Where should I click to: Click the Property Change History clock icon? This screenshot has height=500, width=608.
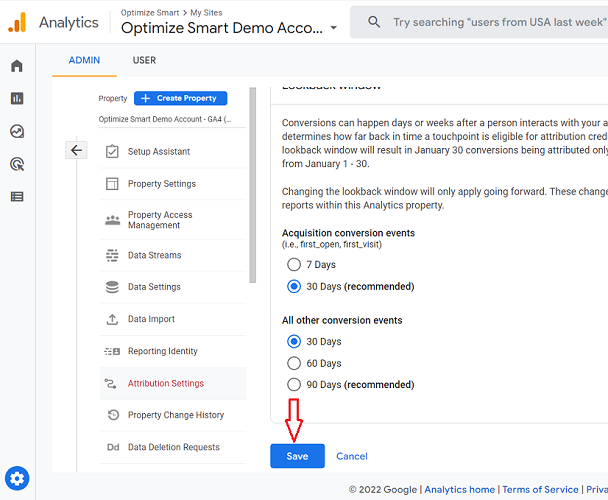113,415
